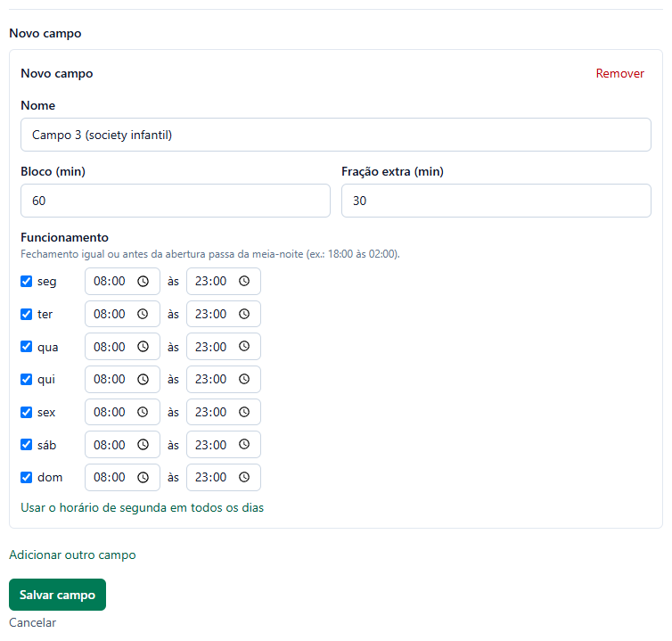Uncheck the sex day checkbox

tap(26, 413)
